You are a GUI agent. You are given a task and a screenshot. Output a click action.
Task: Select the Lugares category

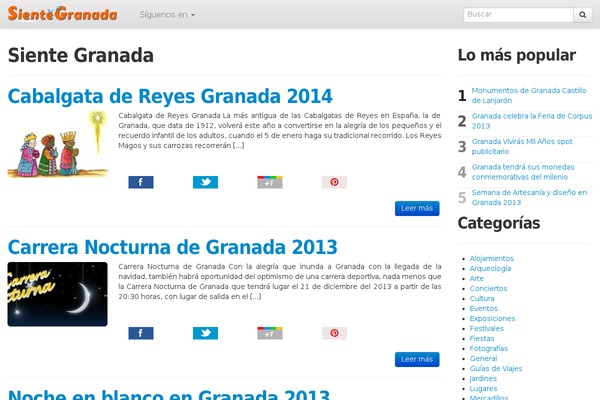(483, 388)
